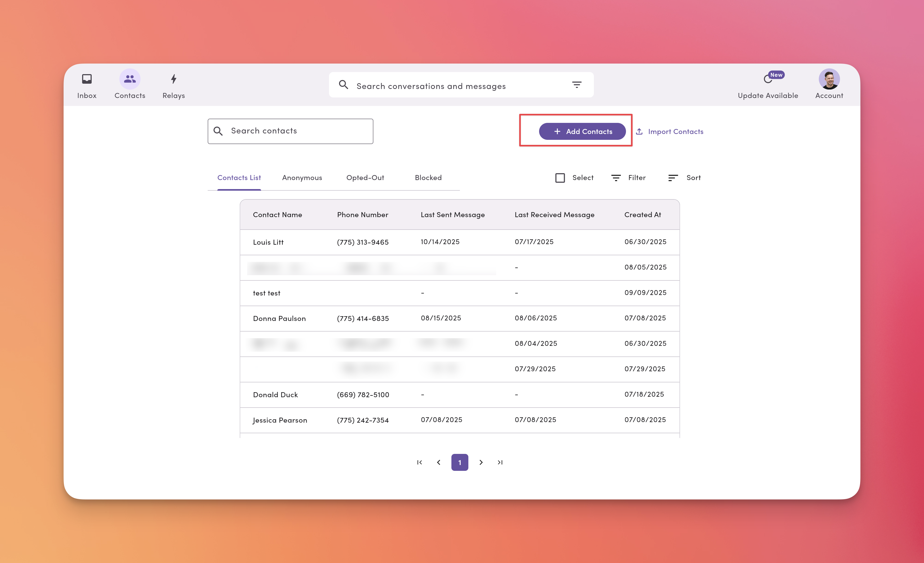
Task: Click the Contacts people icon
Action: pos(130,79)
